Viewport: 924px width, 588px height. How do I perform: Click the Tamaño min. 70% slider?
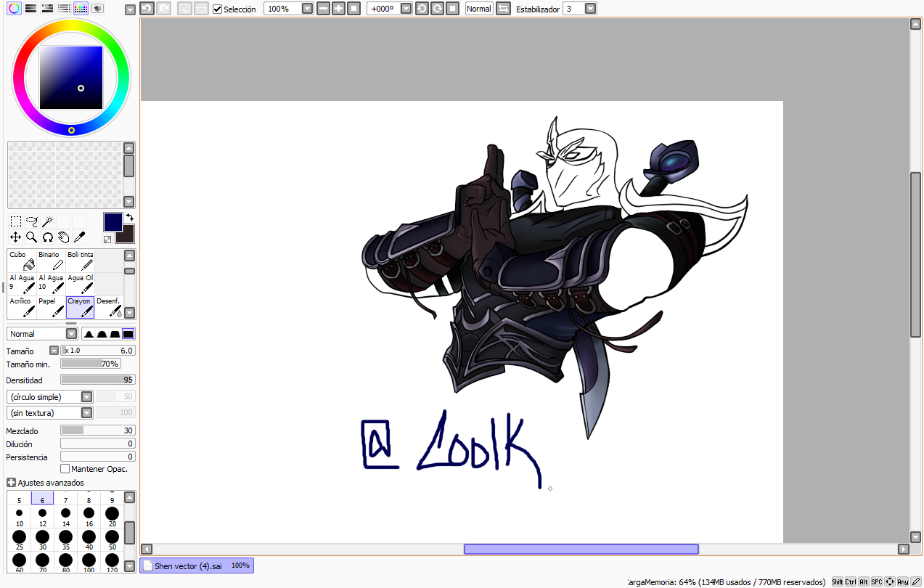91,364
